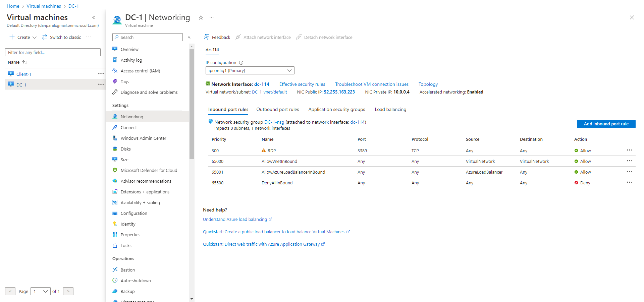This screenshot has width=644, height=302.
Task: Open the ellipsis menu for Client-1
Action: [101, 74]
